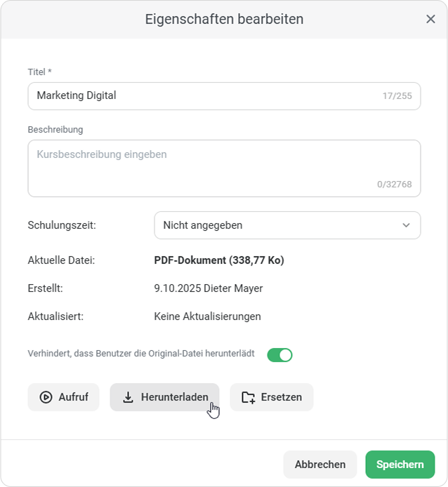Expand the Schulungszeit dropdown chevron
Viewport: 448px width, 487px height.
406,225
